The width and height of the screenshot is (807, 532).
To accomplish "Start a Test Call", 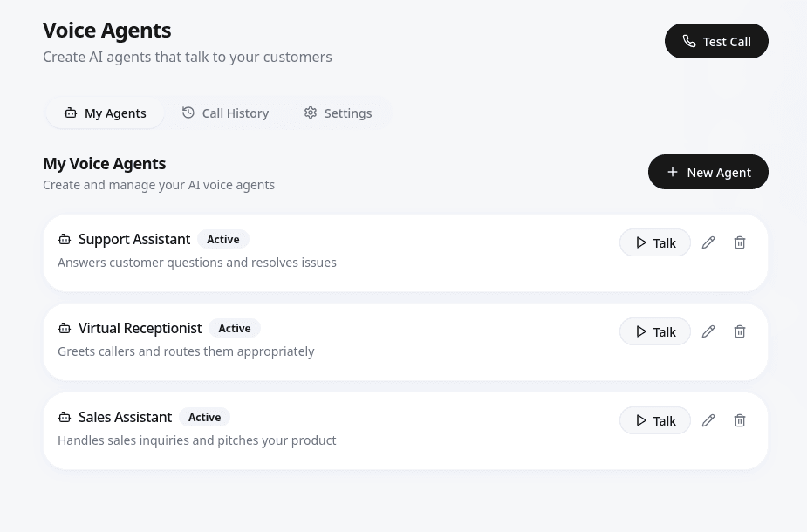I will point(716,41).
